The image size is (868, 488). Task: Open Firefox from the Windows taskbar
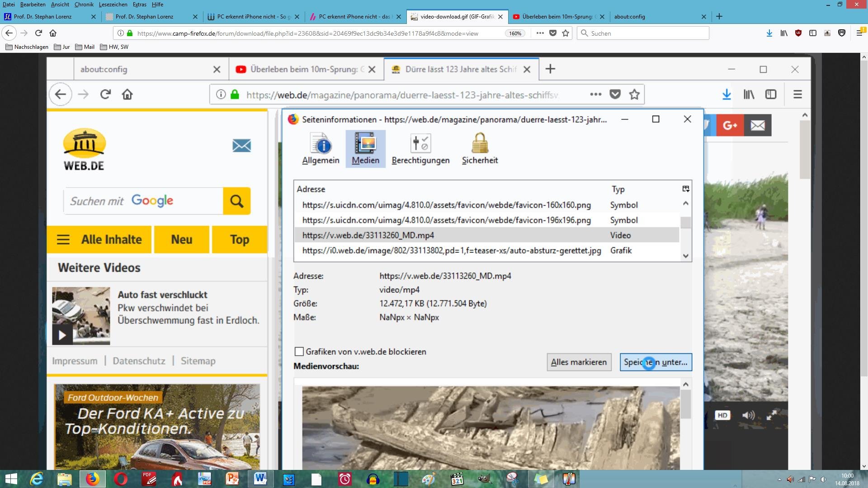click(x=92, y=479)
